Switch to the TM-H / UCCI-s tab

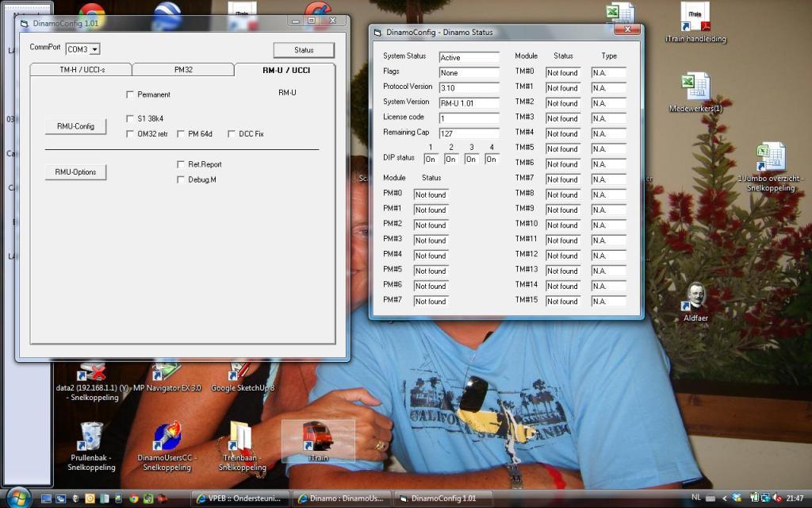pos(82,70)
